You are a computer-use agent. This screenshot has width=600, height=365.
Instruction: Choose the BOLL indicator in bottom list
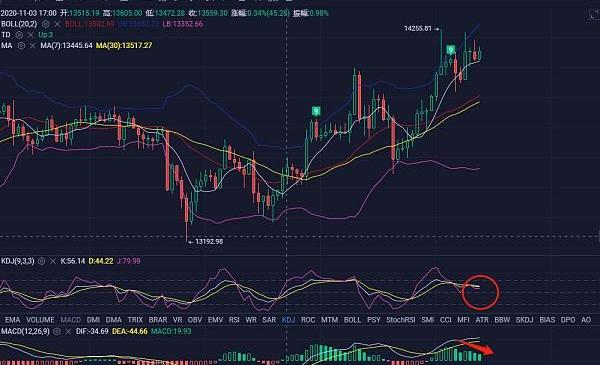coord(352,320)
